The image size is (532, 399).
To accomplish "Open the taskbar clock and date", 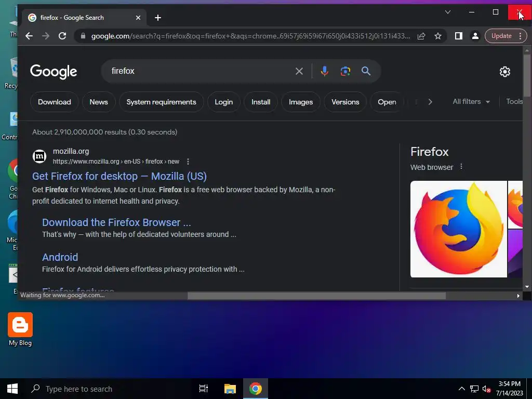I will click(x=509, y=389).
